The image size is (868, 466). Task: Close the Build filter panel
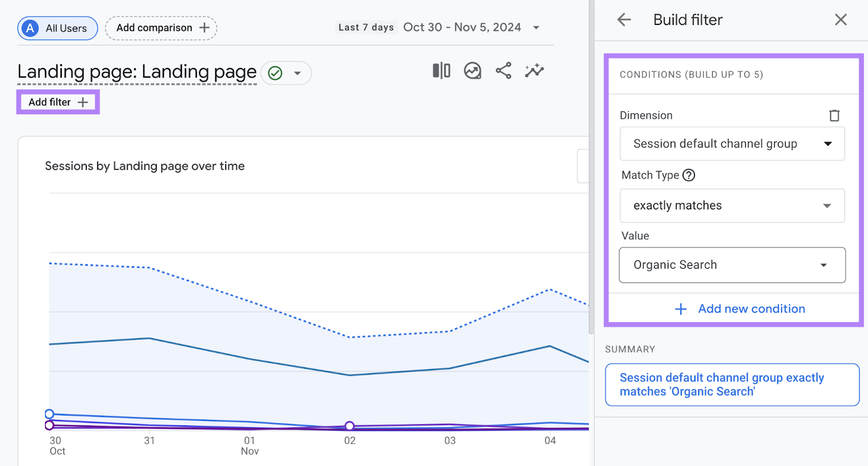pos(840,20)
